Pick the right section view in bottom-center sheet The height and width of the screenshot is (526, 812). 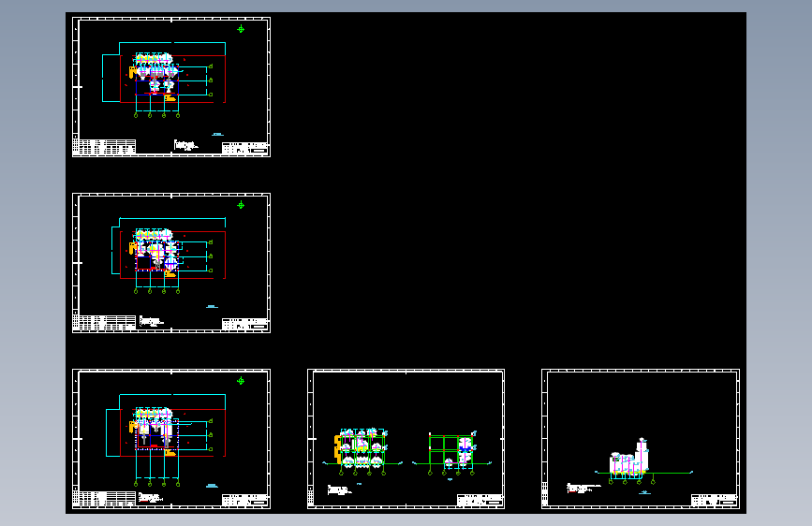coord(451,452)
